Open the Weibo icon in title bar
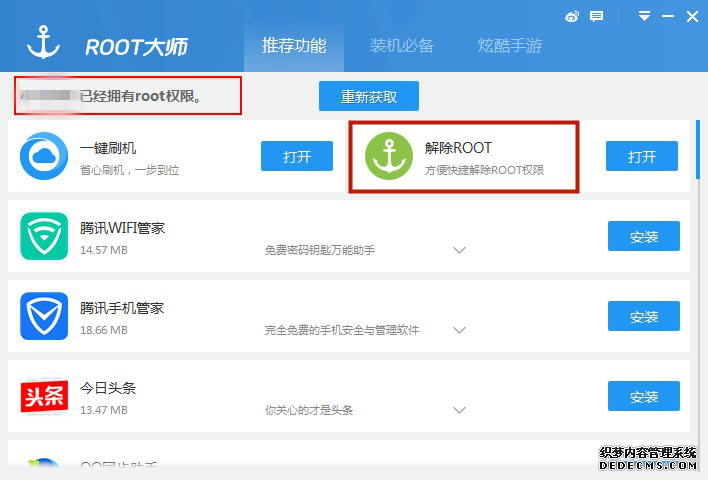 tap(572, 17)
